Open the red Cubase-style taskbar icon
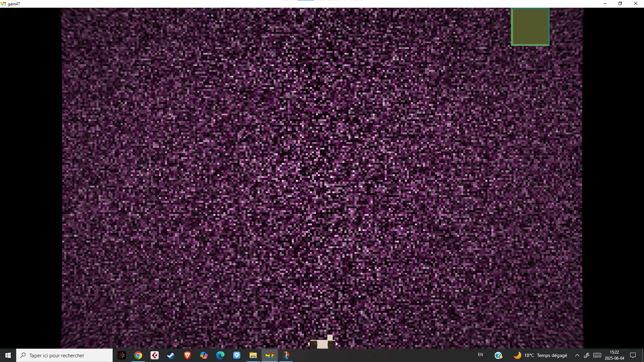Viewport: 644px width, 362px height. [x=155, y=355]
